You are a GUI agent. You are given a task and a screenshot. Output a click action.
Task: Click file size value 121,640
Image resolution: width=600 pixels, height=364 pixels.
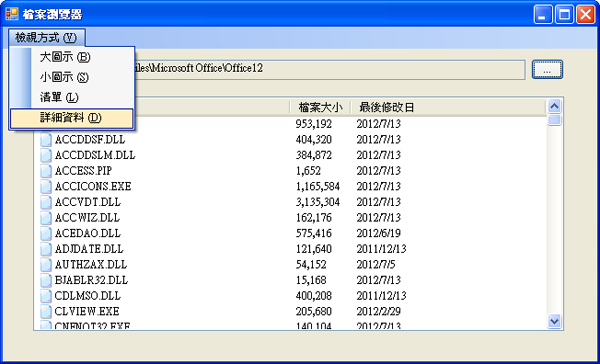pos(314,249)
